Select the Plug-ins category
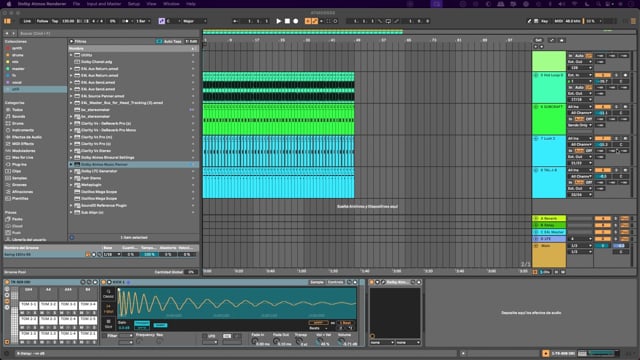 (x=19, y=164)
